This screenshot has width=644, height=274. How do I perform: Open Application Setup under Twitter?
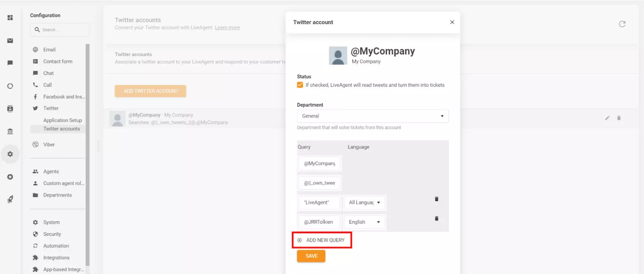tap(63, 120)
